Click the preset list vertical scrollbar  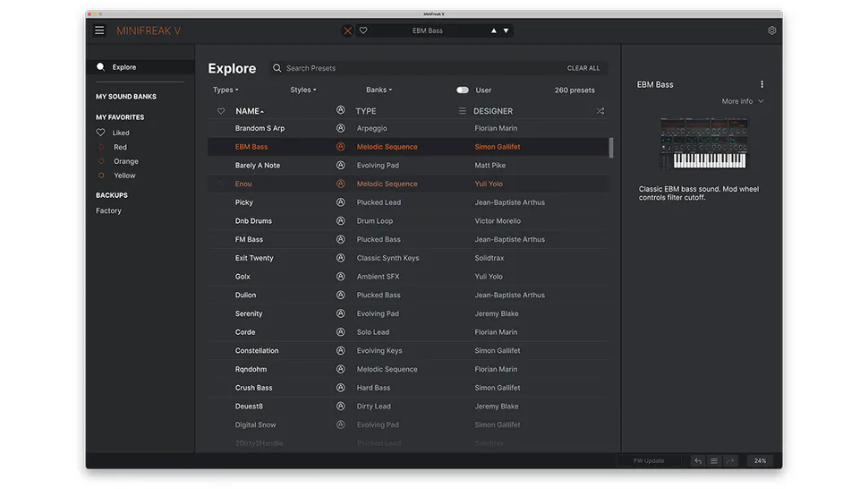(x=611, y=148)
